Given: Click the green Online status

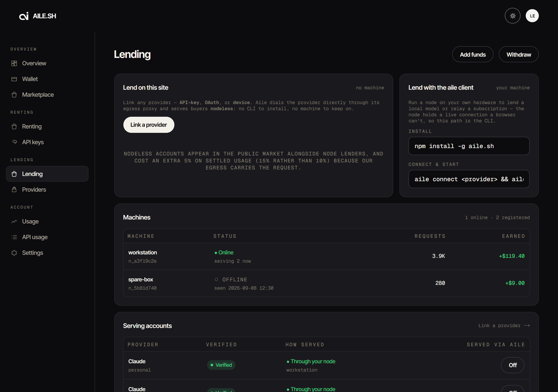Looking at the screenshot, I should point(224,253).
